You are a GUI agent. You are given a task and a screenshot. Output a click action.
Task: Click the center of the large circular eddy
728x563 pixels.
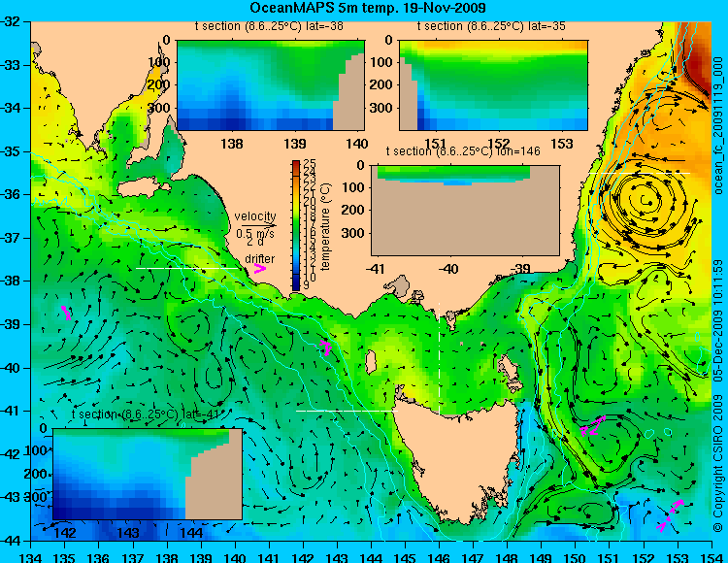646,200
